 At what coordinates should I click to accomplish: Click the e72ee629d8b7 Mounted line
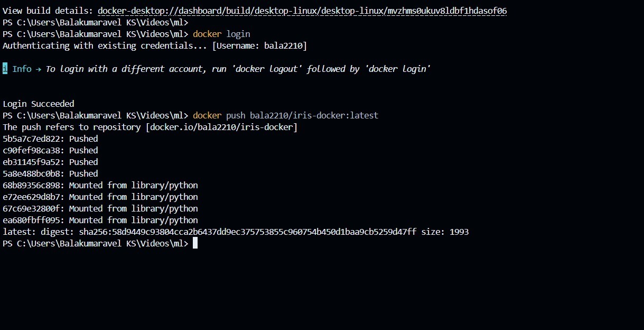pyautogui.click(x=100, y=197)
